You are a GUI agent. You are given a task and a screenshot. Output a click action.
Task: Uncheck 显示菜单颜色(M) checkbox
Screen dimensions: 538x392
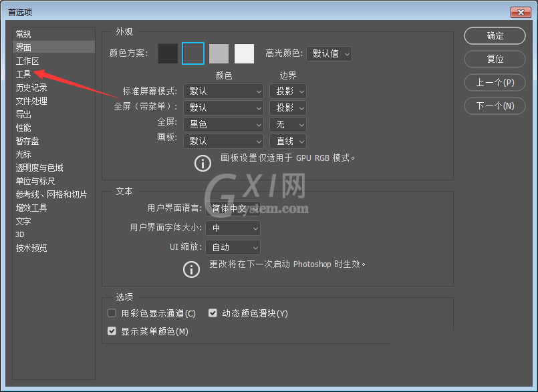click(x=112, y=331)
